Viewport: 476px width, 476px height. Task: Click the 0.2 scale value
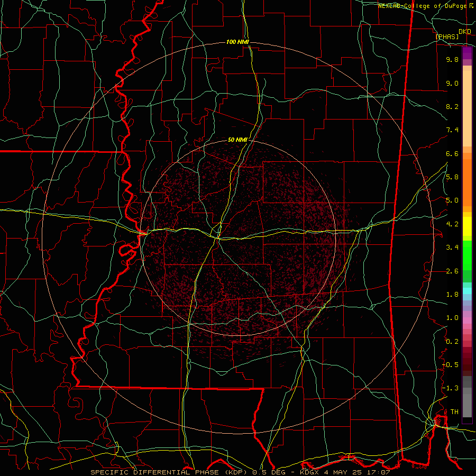452,342
